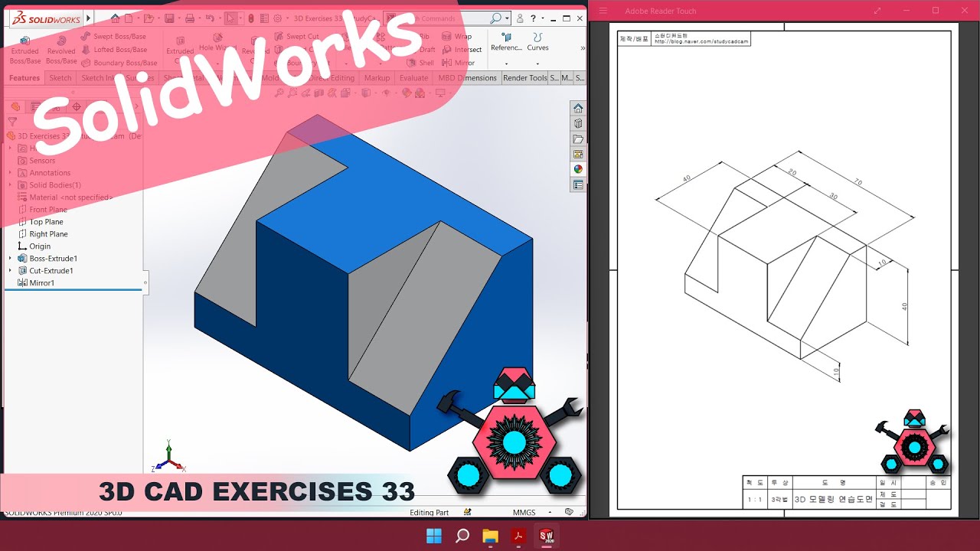
Task: Open SolidWorks Options gear icon
Action: [x=277, y=18]
